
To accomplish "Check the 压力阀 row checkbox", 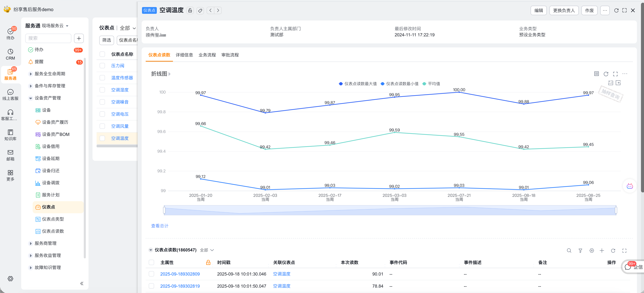I will click(102, 66).
